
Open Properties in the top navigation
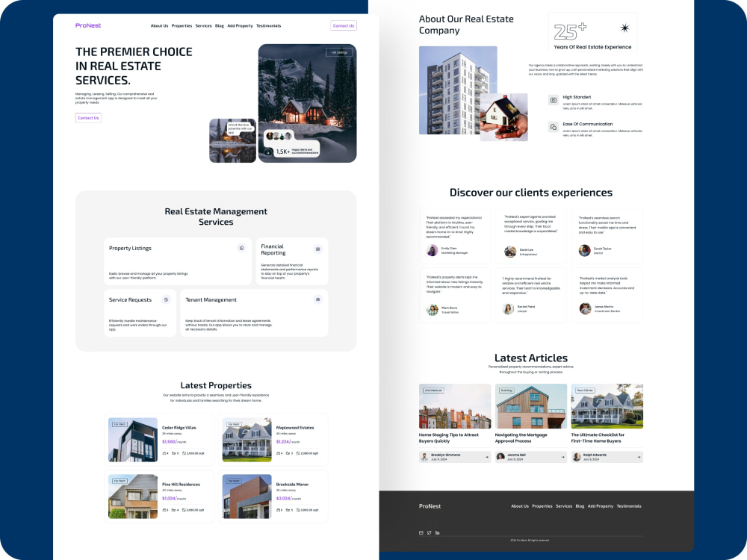[x=182, y=25]
